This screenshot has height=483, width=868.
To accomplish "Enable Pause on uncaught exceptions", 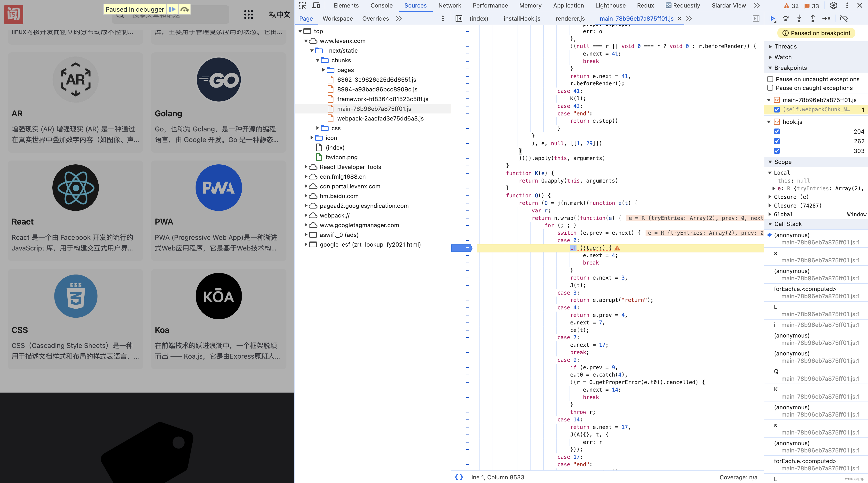I will point(770,79).
